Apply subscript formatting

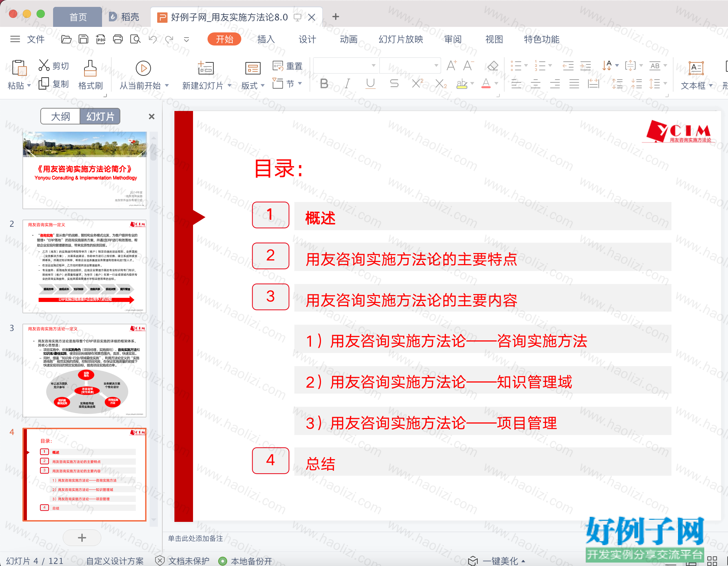click(441, 83)
